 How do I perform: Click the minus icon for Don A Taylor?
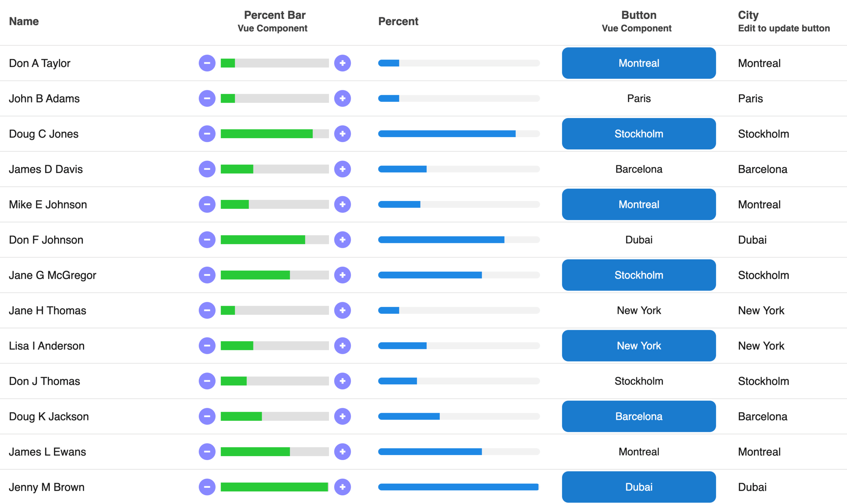tap(207, 63)
